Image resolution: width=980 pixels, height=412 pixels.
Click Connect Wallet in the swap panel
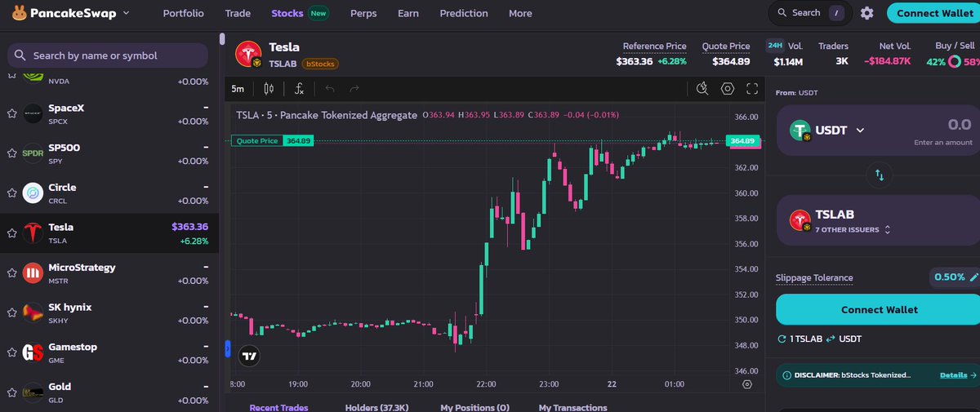(879, 310)
